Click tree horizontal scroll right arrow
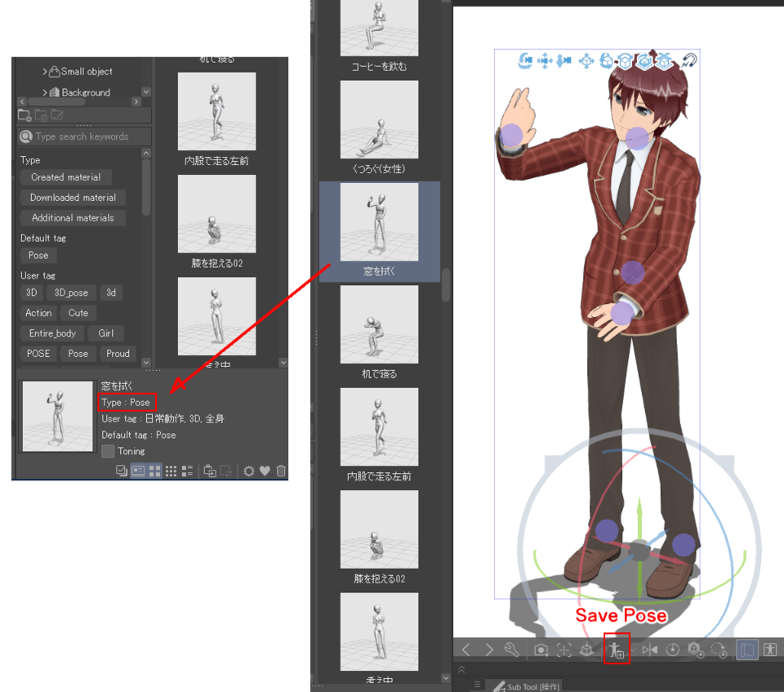Screen dimensions: 784x692 [x=136, y=101]
